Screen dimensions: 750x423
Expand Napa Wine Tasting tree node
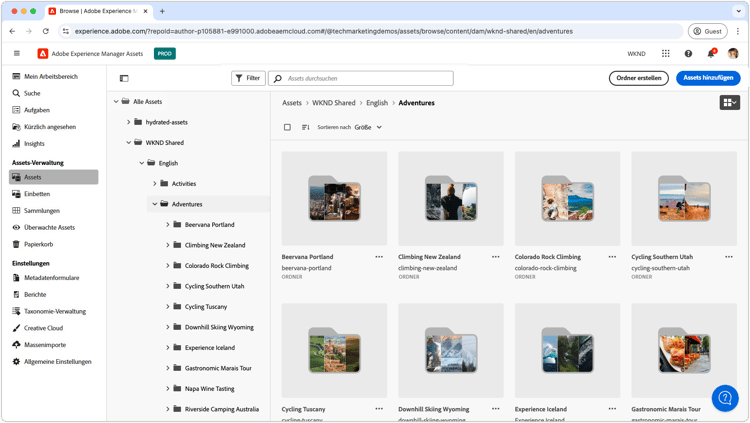pos(168,389)
